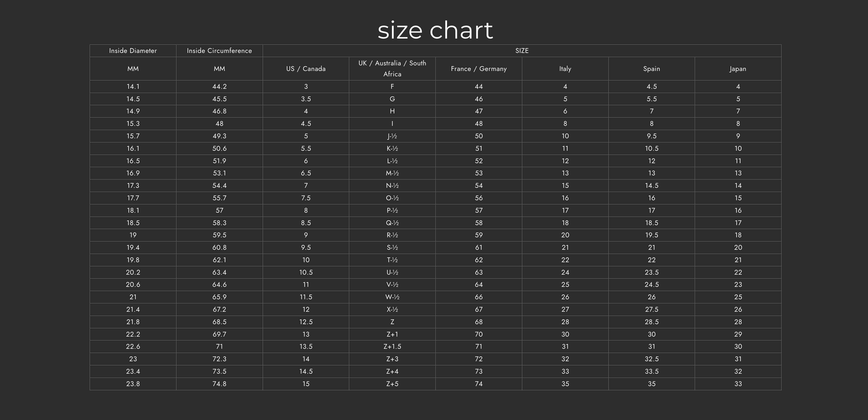This screenshot has height=420, width=868.
Task: Click the UK size Z+5 cell
Action: tap(392, 384)
